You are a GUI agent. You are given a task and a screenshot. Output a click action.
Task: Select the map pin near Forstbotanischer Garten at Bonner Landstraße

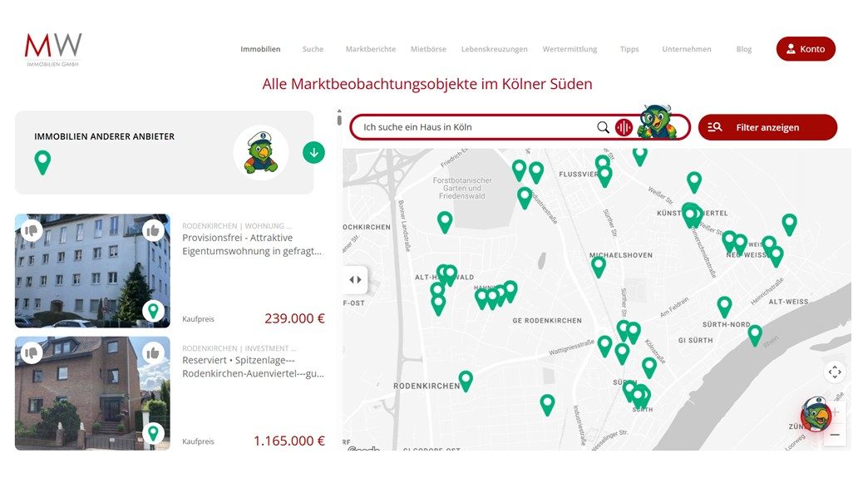pos(445,222)
